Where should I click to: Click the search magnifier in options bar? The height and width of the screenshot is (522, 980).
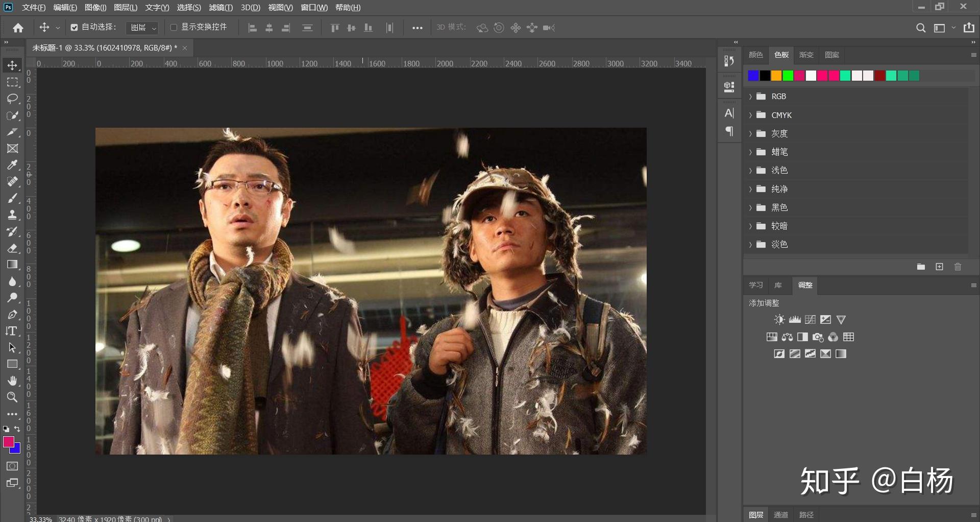(x=921, y=28)
